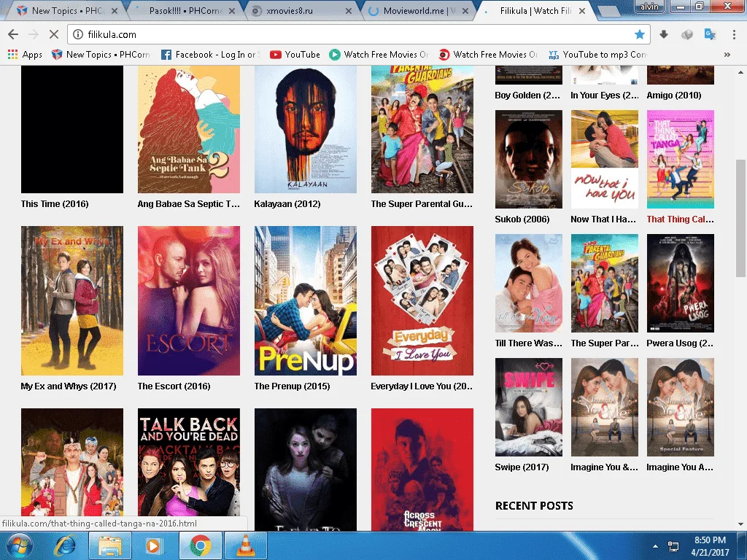Open That Thing Called Tanga Na poster
Screen dimensions: 747x560
point(681,159)
